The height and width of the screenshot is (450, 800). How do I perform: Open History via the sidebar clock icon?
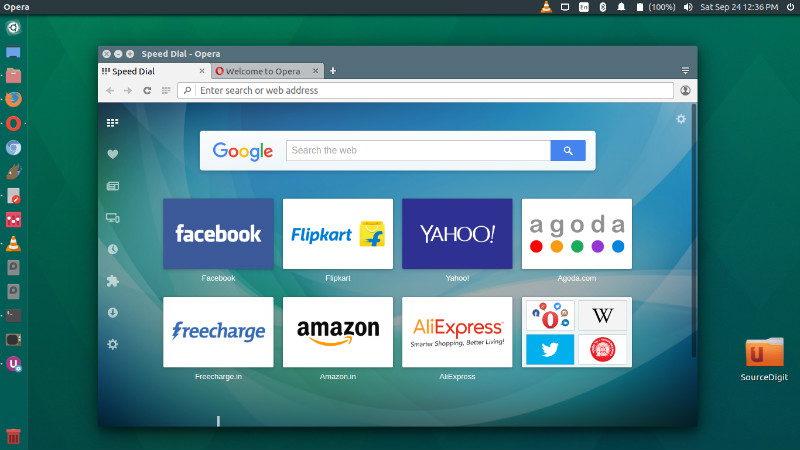pyautogui.click(x=113, y=249)
